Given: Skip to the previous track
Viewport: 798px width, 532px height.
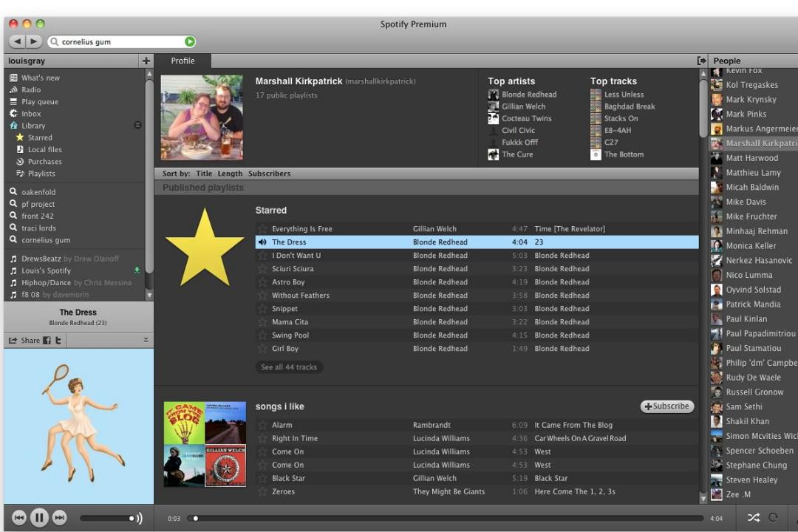Looking at the screenshot, I should (x=18, y=518).
